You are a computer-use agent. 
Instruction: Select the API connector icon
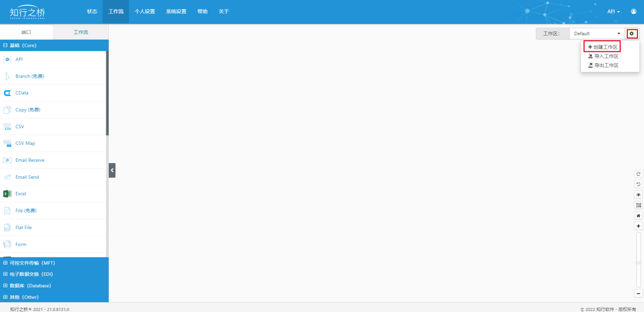7,60
